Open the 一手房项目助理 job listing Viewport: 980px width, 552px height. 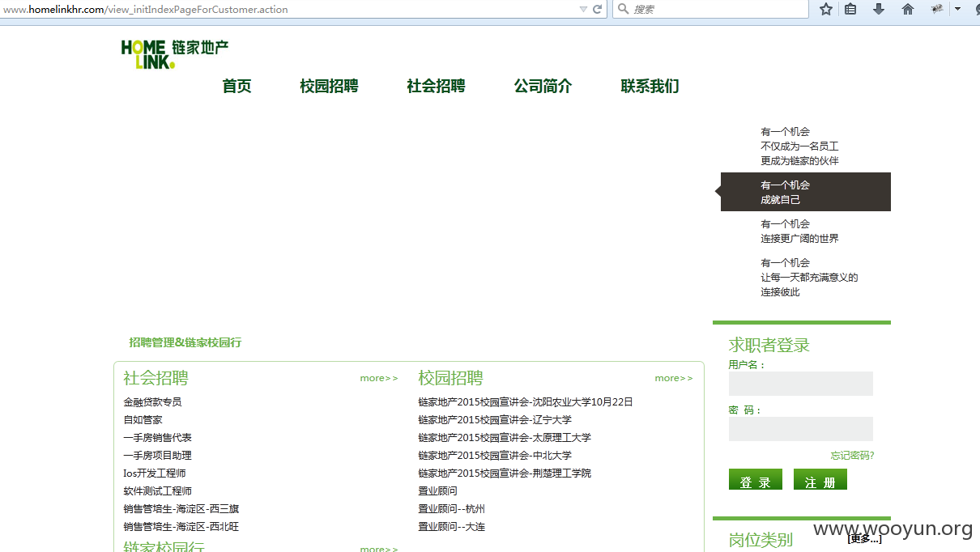[157, 456]
